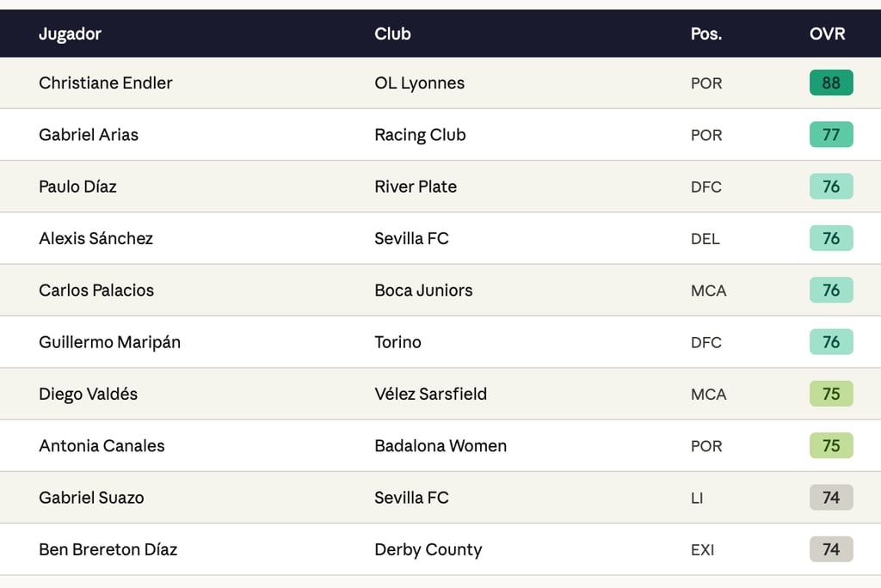Click Diego Valdés 75 rating badge
The width and height of the screenshot is (881, 588).
(x=830, y=394)
